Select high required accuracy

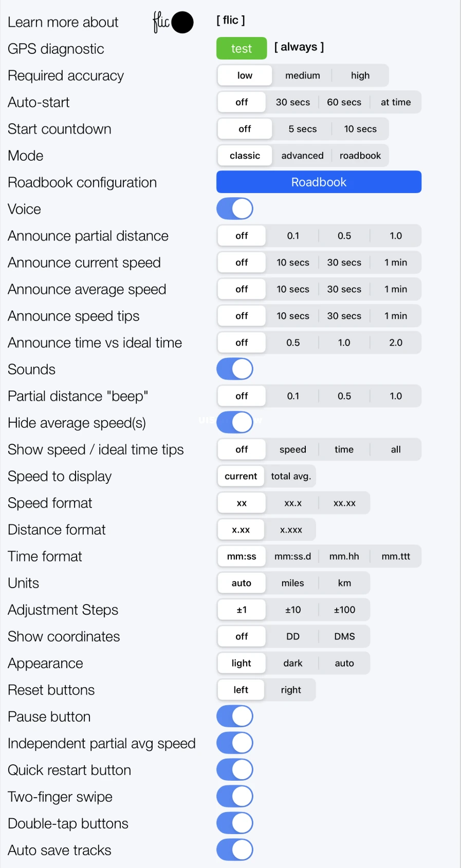click(360, 75)
